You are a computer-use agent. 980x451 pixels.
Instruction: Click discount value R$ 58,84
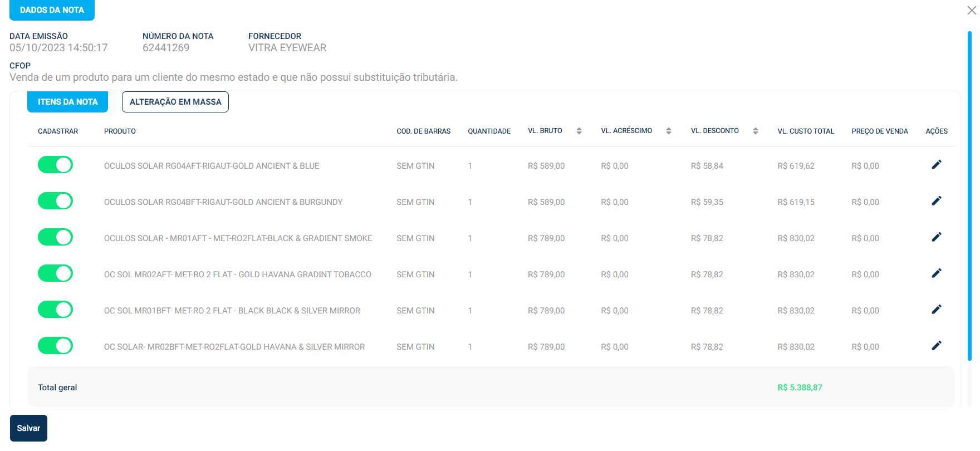(707, 166)
